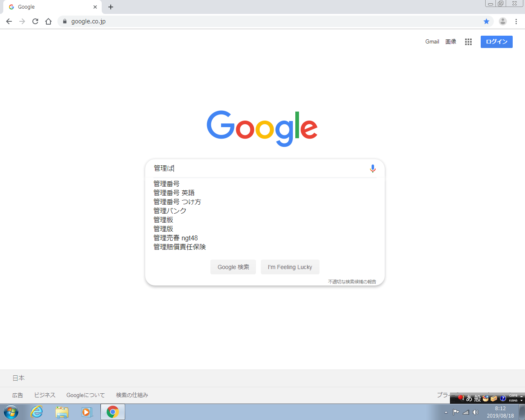
Task: Open the Gmail link
Action: tap(432, 42)
